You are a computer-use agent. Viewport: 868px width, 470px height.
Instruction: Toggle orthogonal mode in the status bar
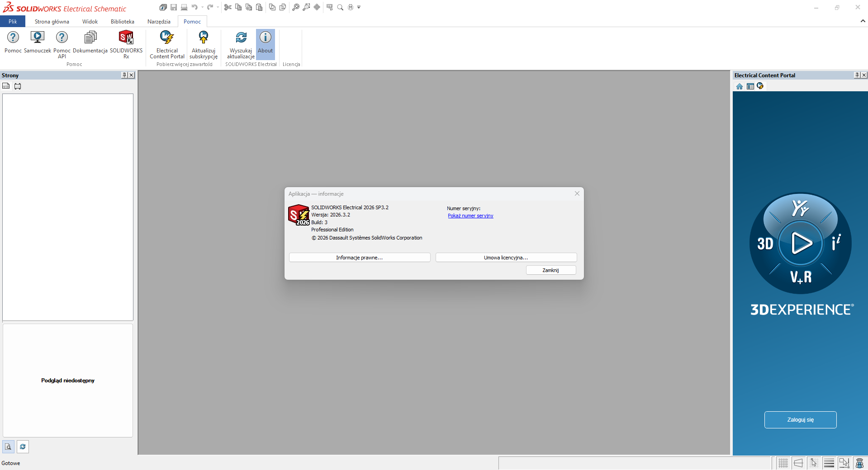(798, 463)
